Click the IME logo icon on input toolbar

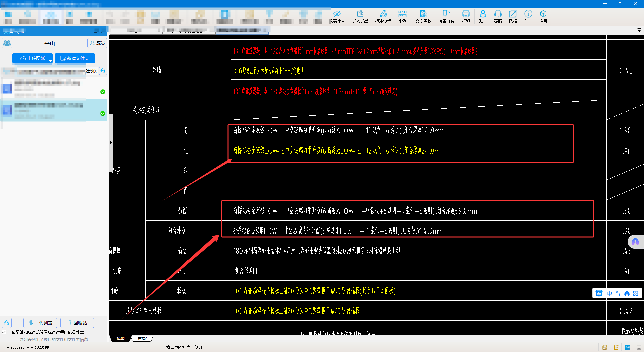click(x=599, y=293)
